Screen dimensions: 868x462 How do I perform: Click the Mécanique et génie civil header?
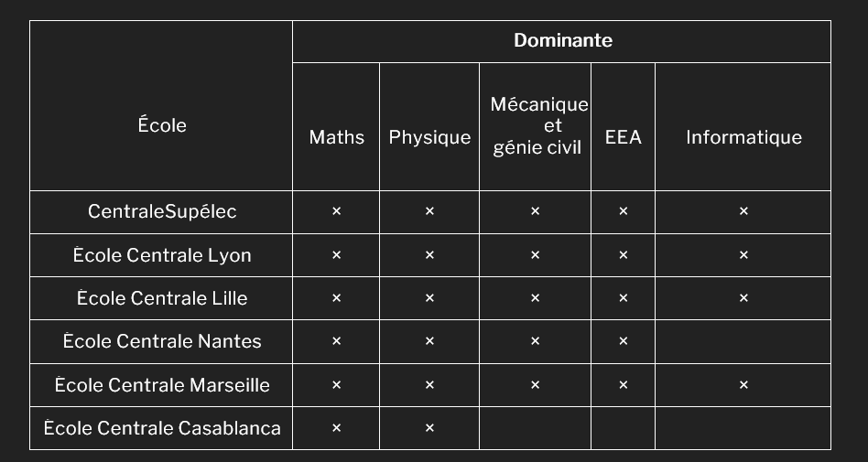click(x=537, y=125)
